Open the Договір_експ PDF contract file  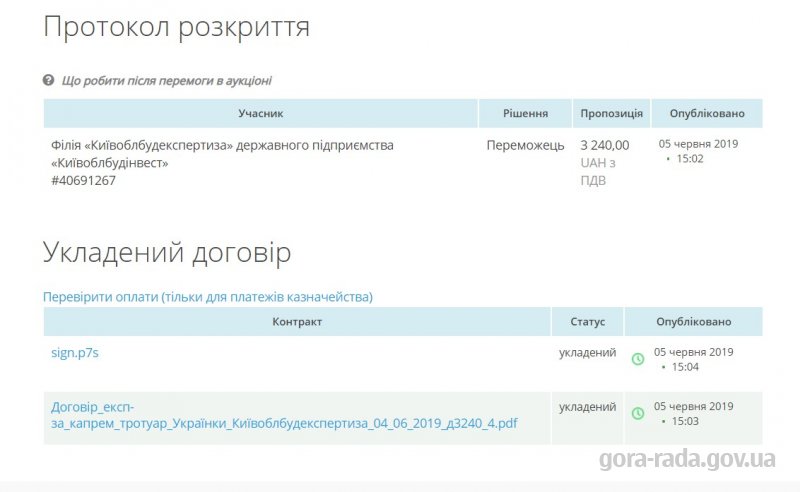coord(284,415)
